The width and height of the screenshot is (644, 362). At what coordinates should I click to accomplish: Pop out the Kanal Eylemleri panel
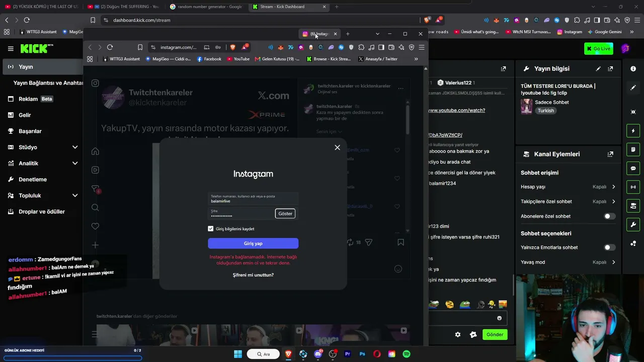click(610, 154)
